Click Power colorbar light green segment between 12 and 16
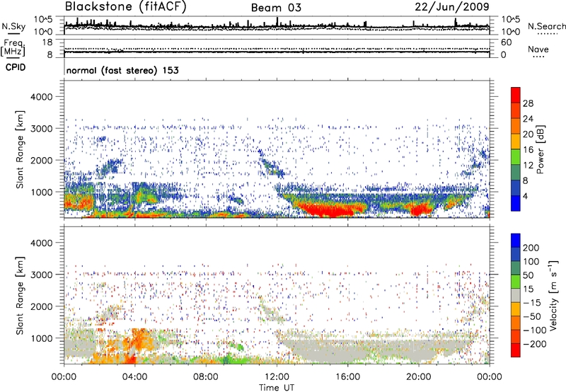 (516, 156)
